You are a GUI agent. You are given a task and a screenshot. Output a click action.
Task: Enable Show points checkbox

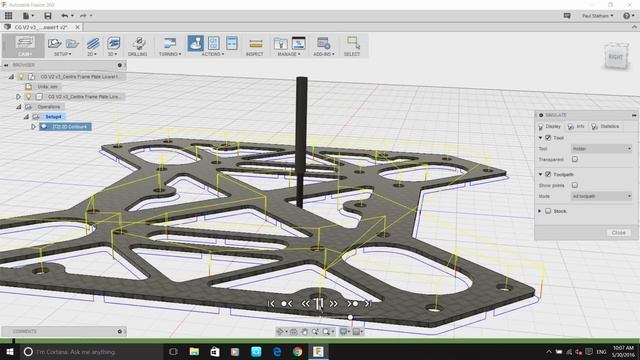575,185
